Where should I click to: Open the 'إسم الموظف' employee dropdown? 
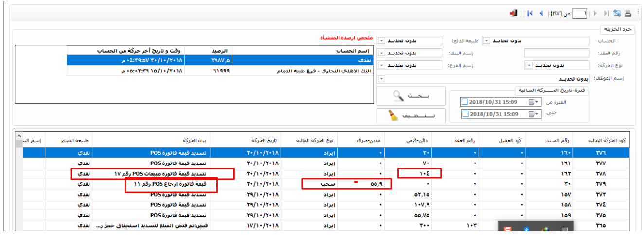[382, 78]
